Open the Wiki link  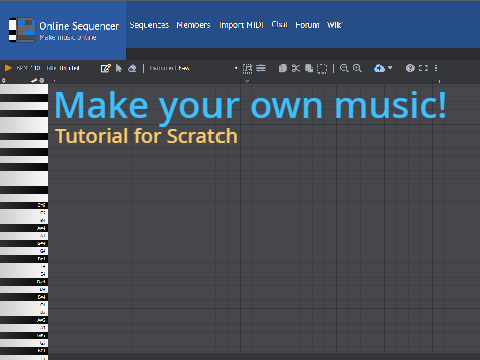[x=334, y=25]
